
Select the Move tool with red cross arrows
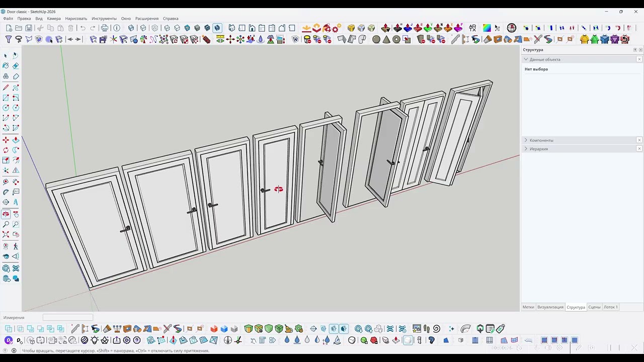point(6,140)
